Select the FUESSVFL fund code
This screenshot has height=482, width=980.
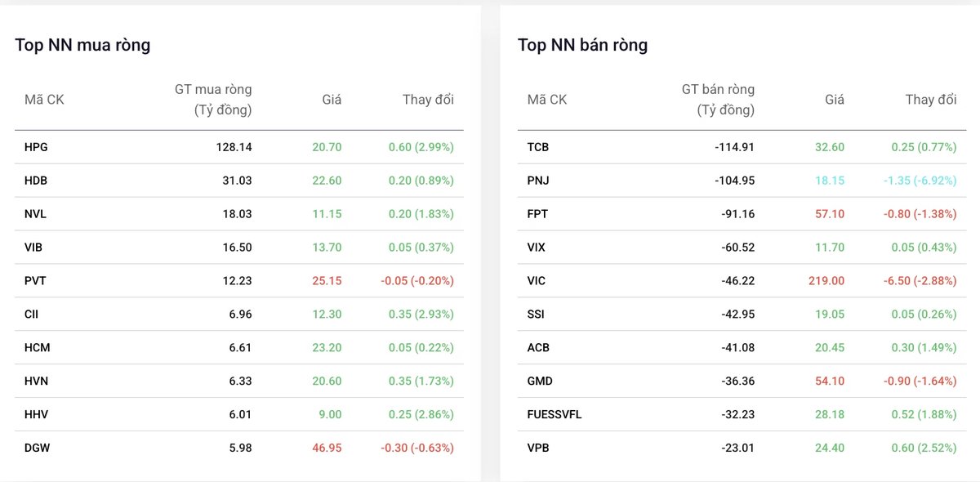555,414
